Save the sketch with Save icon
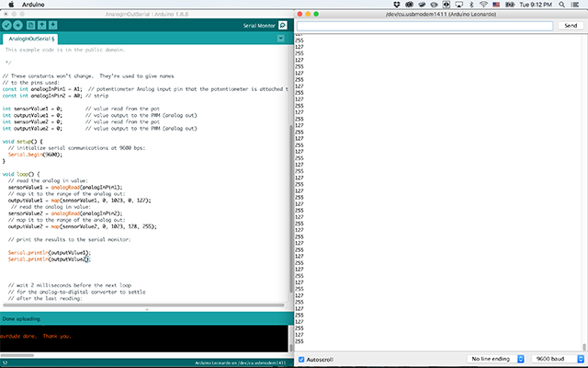Screen dimensions: 588x368 coord(53,25)
